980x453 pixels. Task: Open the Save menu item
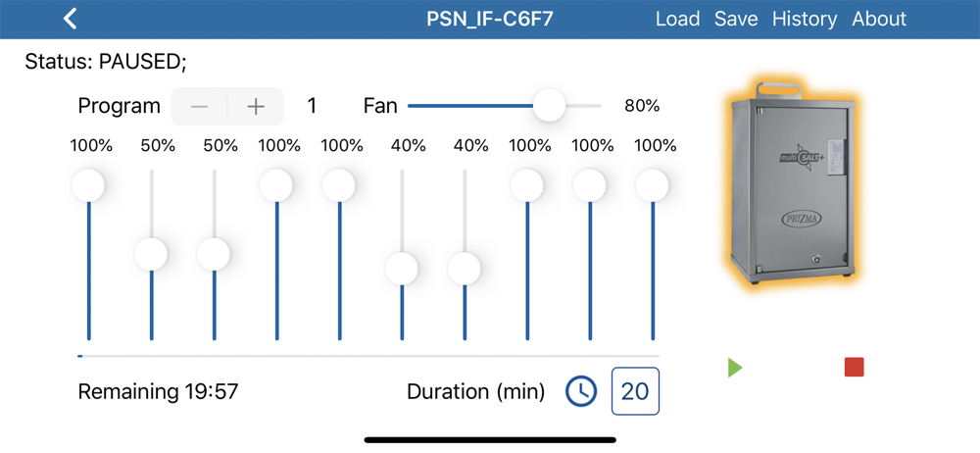[735, 19]
